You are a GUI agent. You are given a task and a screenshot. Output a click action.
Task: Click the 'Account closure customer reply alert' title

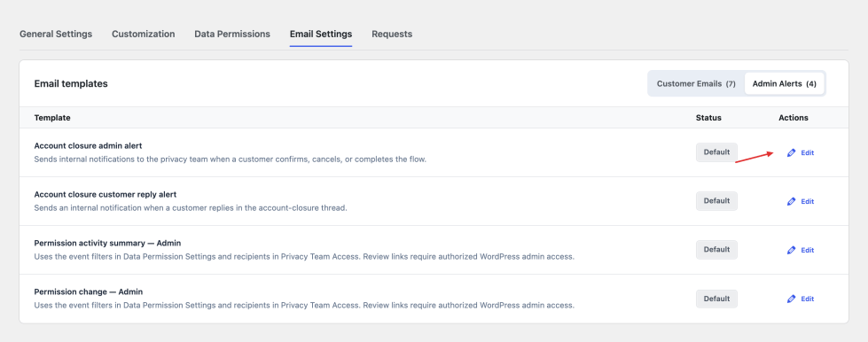tap(106, 194)
